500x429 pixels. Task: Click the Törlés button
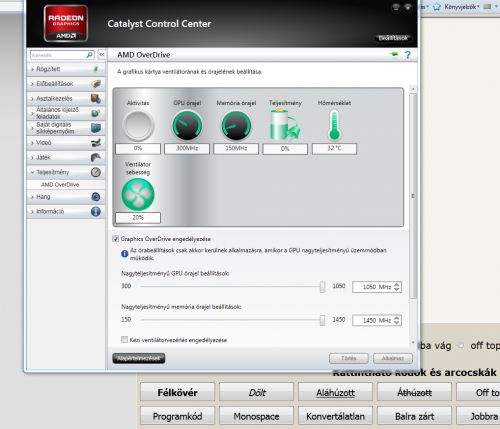[x=349, y=358]
